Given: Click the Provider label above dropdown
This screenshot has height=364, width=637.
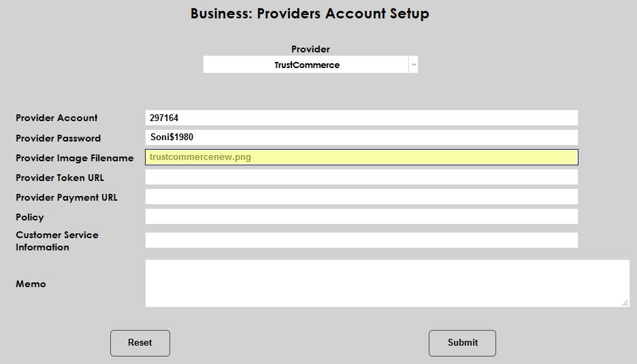Looking at the screenshot, I should 310,49.
